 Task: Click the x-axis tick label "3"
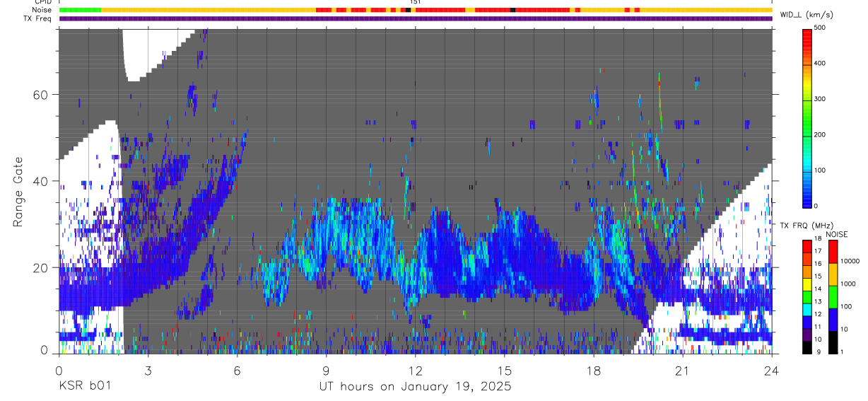pos(148,371)
